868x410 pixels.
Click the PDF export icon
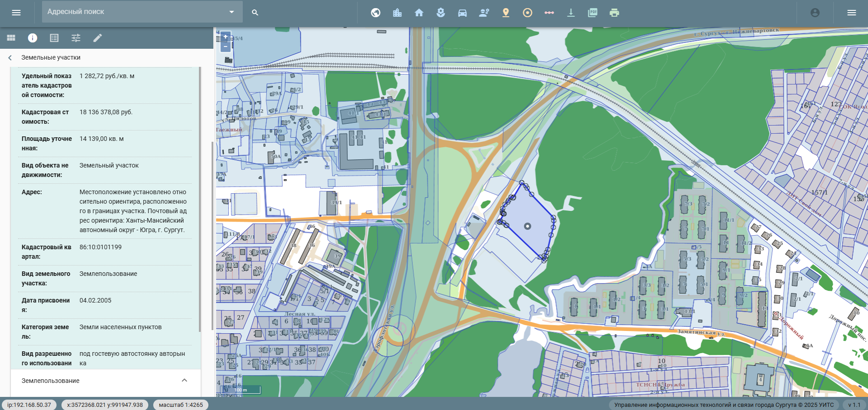click(x=593, y=13)
